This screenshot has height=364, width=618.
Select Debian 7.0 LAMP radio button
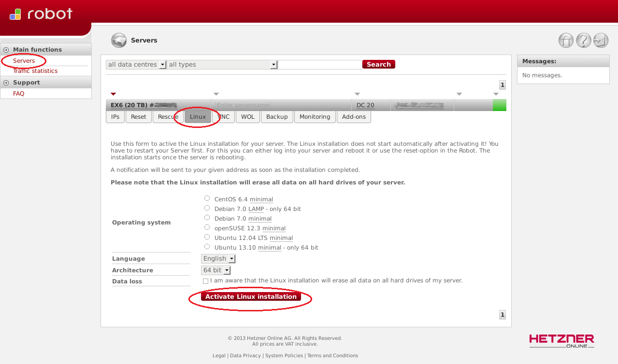207,208
